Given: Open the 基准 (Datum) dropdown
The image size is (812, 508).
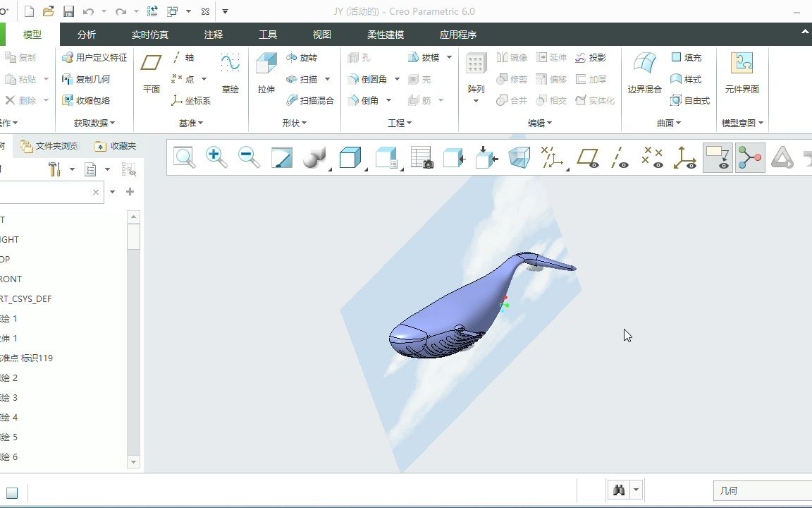Looking at the screenshot, I should tap(191, 122).
